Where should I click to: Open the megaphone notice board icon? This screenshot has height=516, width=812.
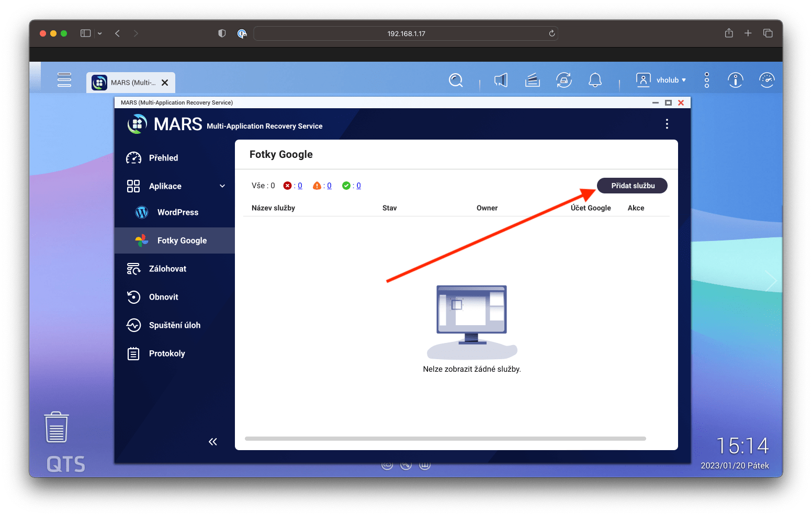(501, 80)
